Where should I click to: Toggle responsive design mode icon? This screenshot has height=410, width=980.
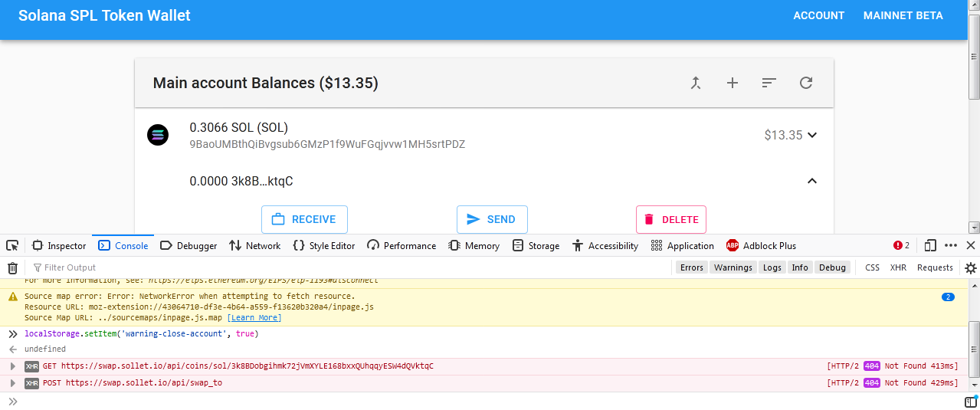[x=930, y=246]
